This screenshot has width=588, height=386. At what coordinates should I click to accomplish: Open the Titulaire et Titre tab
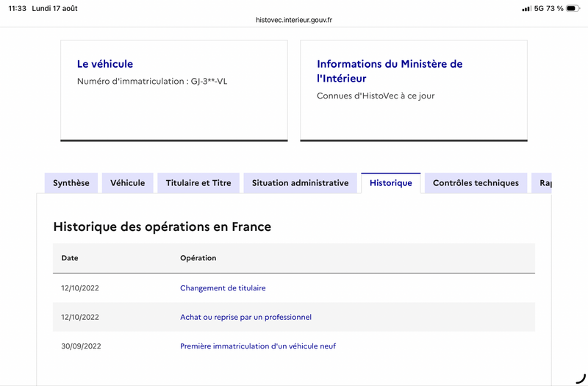tap(198, 183)
